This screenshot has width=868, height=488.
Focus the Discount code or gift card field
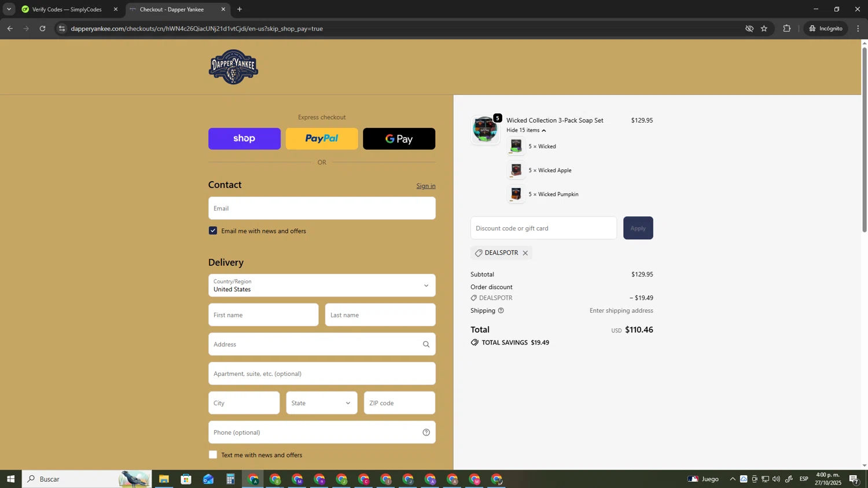(x=544, y=228)
